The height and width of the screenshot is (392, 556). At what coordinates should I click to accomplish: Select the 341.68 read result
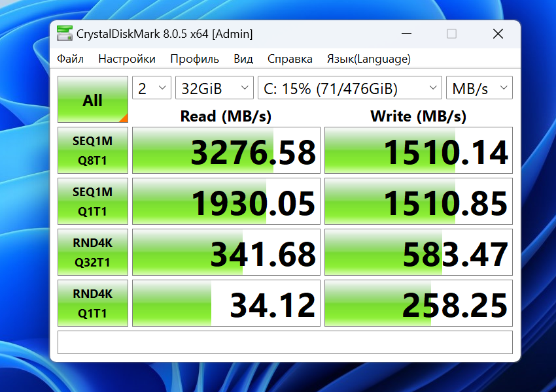(x=226, y=252)
